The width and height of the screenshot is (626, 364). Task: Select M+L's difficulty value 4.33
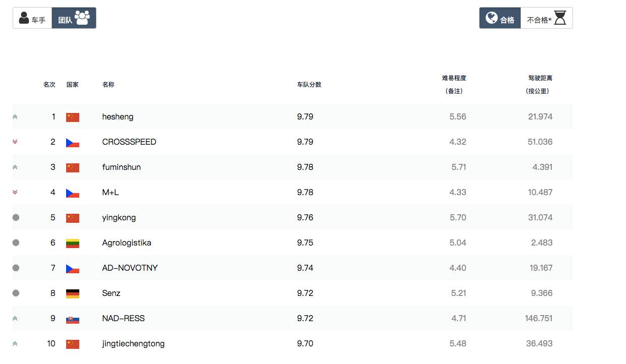point(458,192)
